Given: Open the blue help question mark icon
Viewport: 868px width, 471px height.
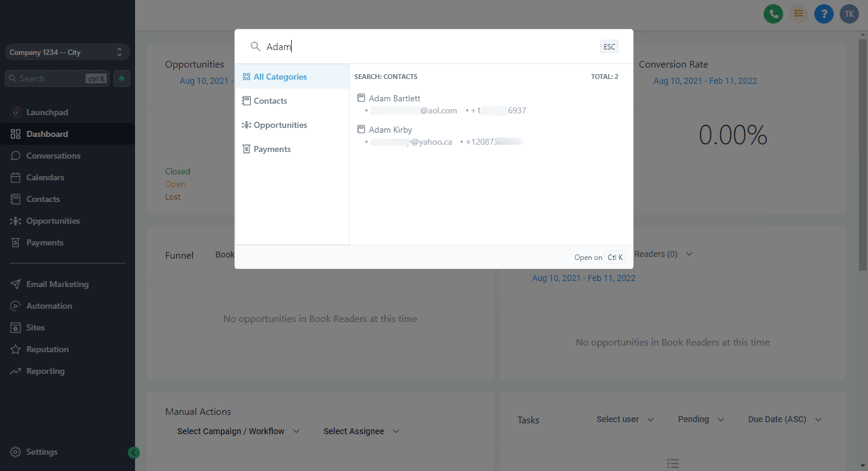Looking at the screenshot, I should (x=823, y=14).
